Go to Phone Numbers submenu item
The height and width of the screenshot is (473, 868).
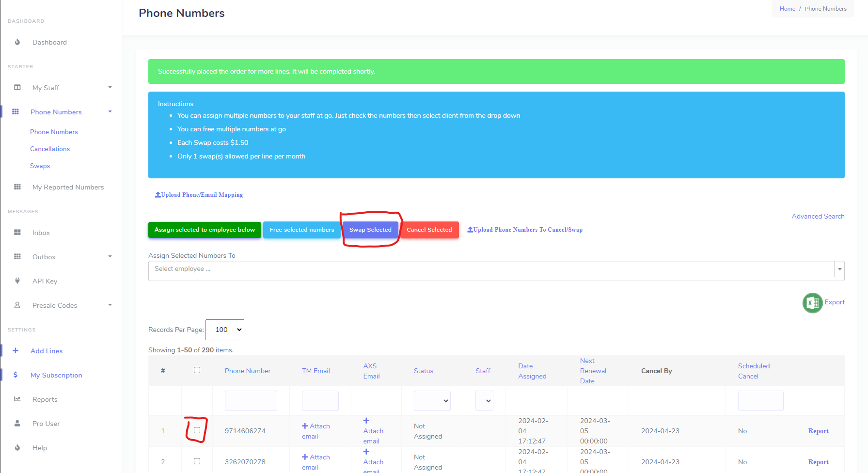54,132
